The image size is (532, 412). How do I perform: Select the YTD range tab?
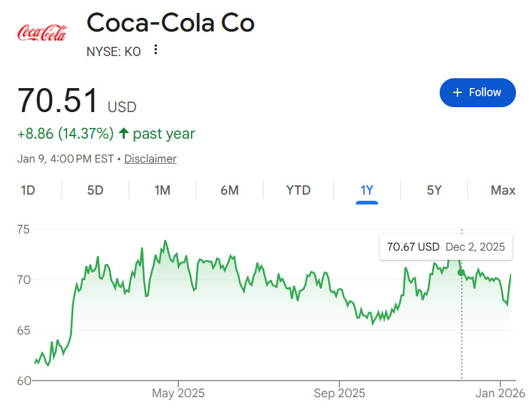[299, 190]
